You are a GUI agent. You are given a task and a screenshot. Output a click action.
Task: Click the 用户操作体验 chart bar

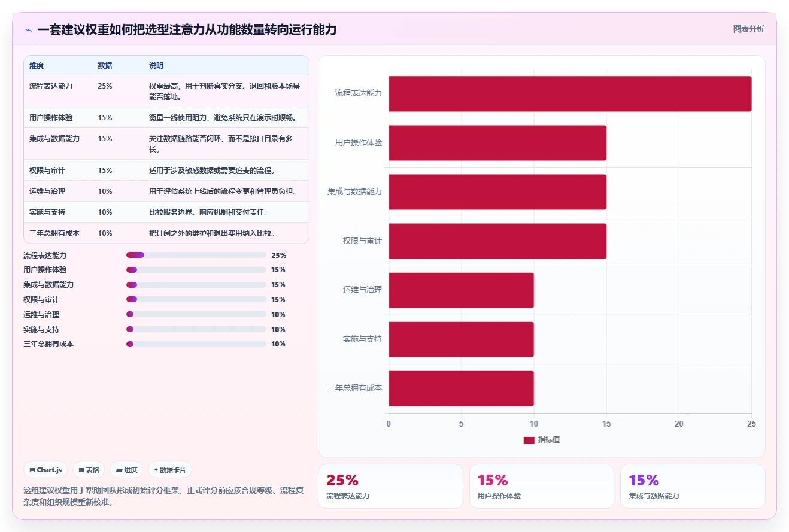[x=497, y=142]
